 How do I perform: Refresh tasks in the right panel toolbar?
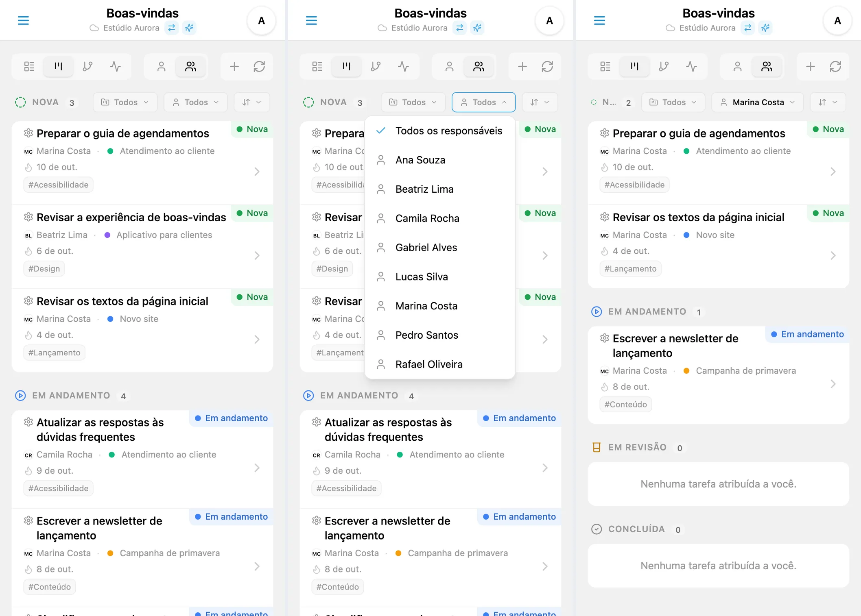click(835, 66)
